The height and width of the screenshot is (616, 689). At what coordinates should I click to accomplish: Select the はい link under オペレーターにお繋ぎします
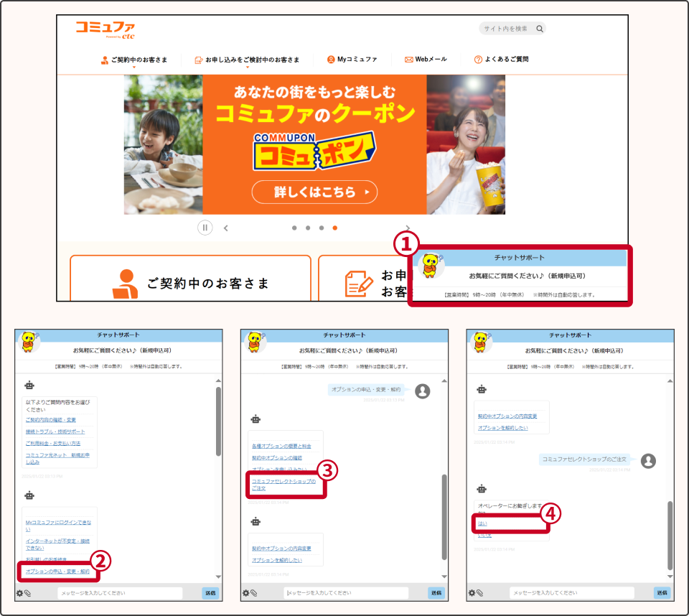tap(482, 523)
